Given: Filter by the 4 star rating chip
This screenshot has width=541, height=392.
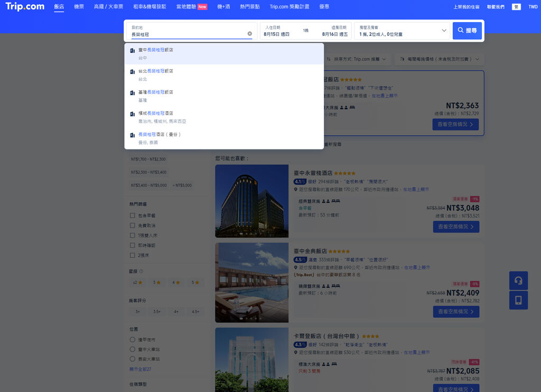Looking at the screenshot, I should [176, 282].
